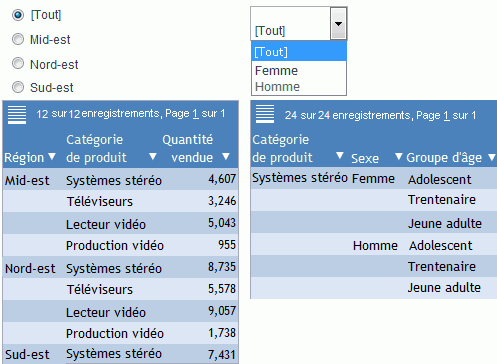Click the value 5,043
The width and height of the screenshot is (497, 364).
tap(222, 223)
